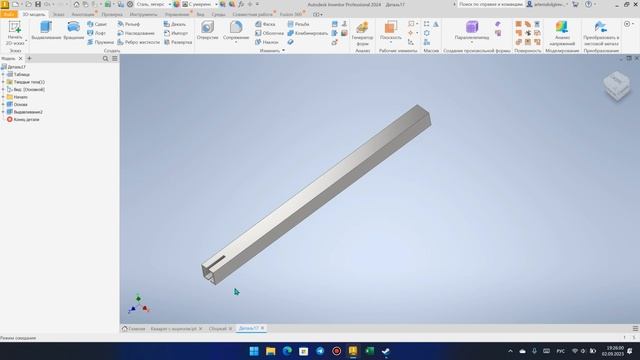640x360 pixels.
Task: Choose the Декаль (Decal) command
Action: point(175,24)
